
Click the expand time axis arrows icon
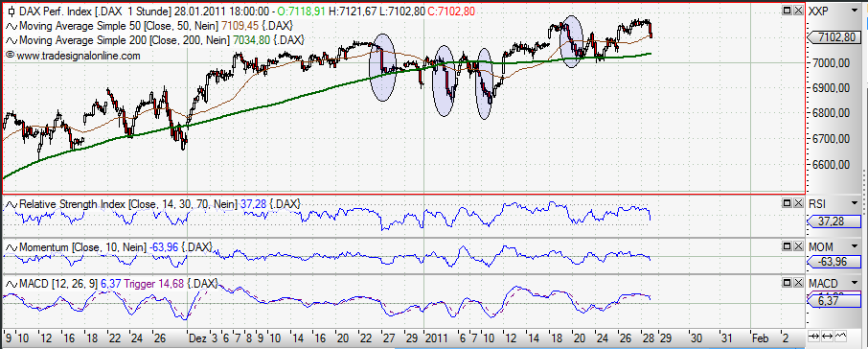(x=828, y=337)
